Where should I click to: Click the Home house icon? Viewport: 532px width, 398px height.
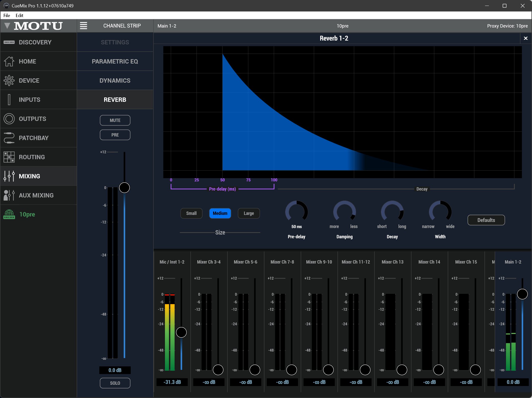pyautogui.click(x=9, y=61)
